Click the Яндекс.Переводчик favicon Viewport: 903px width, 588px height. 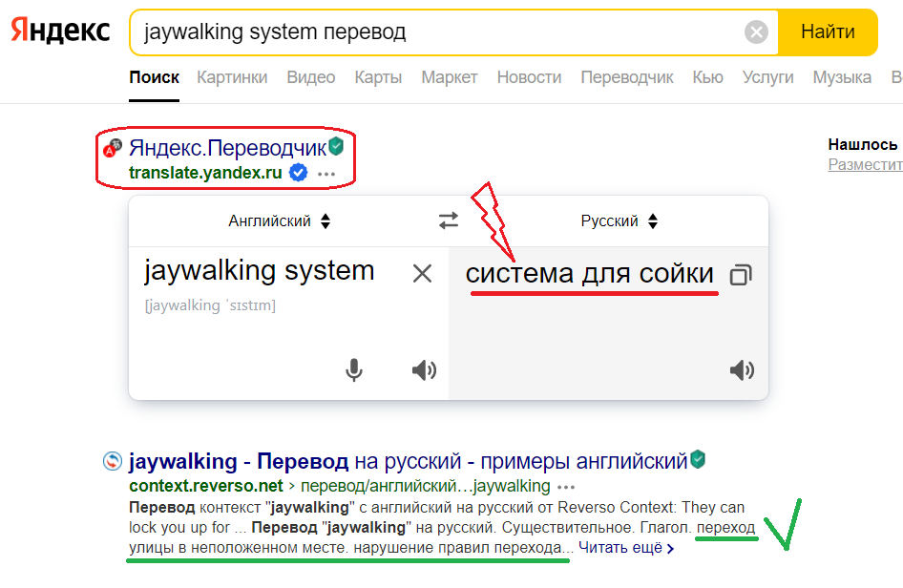[x=113, y=148]
